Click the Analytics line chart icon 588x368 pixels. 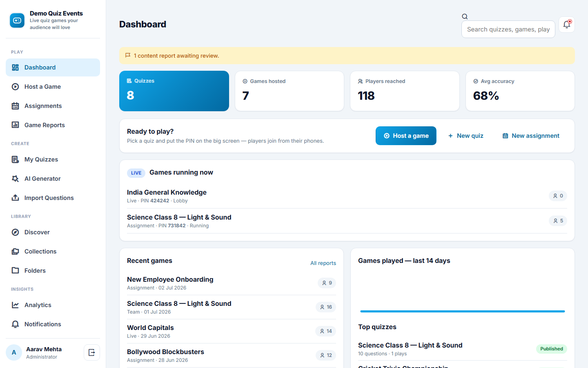click(x=16, y=305)
